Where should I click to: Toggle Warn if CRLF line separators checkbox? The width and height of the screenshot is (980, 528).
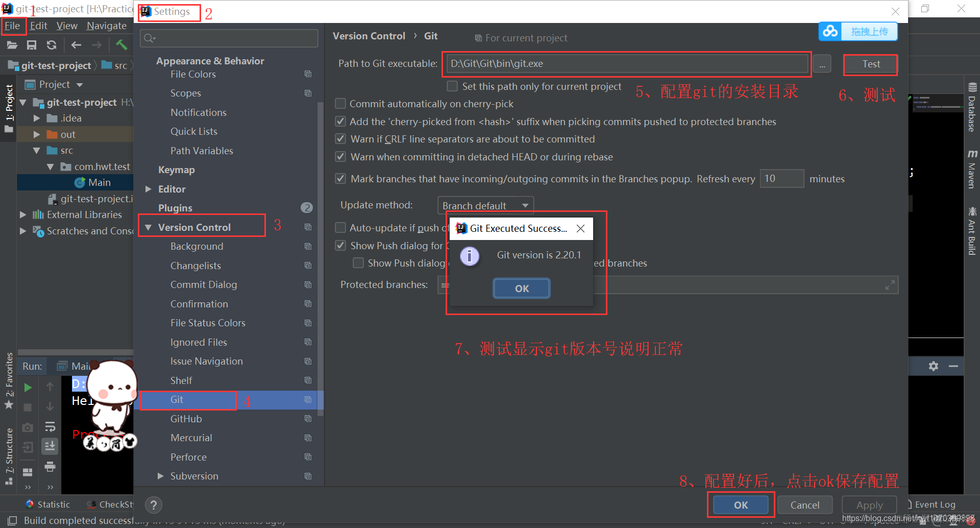[340, 139]
